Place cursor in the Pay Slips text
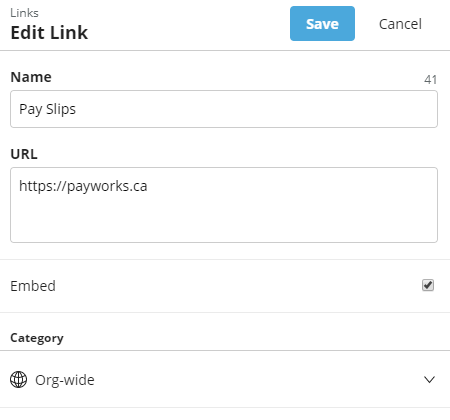The width and height of the screenshot is (450, 420). 47,109
